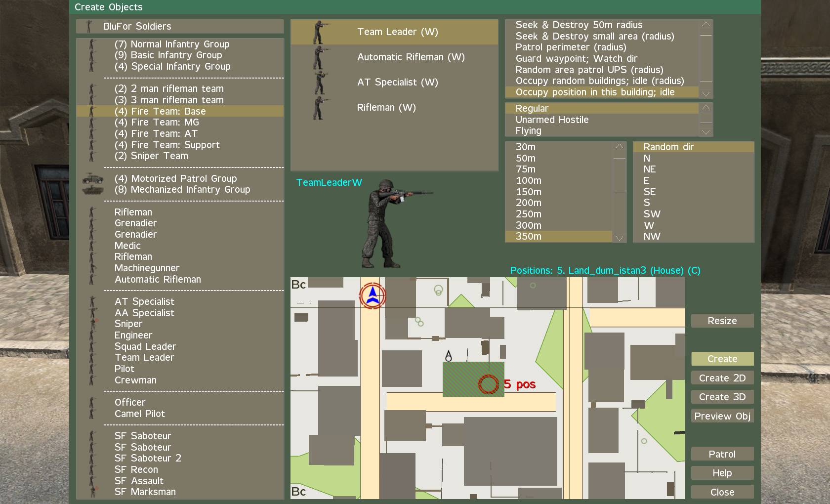Click the Mechanized Infantry Group APC icon
Screen dimensions: 830x504
tap(93, 189)
